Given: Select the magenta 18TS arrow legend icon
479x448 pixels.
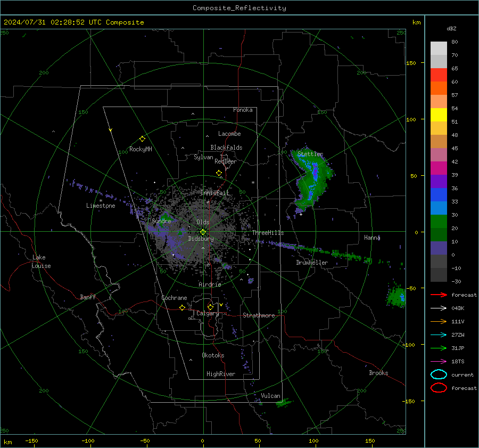Looking at the screenshot, I should tap(439, 362).
